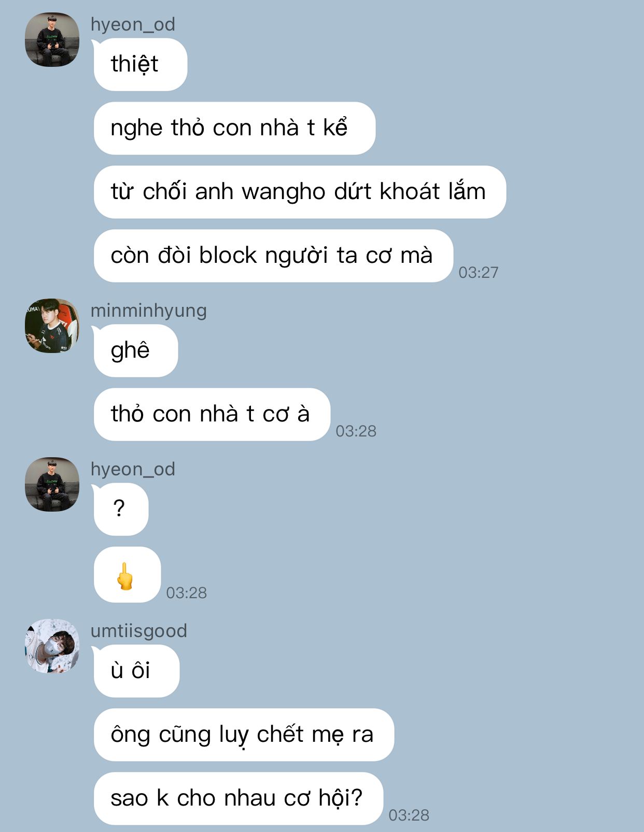Select the middle finger emoji message

click(127, 574)
